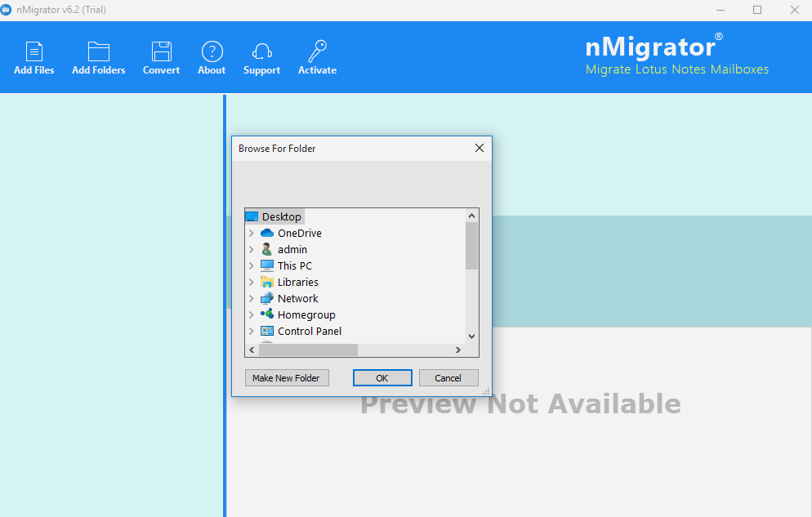Select Desktop in the folder tree
The image size is (812, 517).
pyautogui.click(x=281, y=216)
